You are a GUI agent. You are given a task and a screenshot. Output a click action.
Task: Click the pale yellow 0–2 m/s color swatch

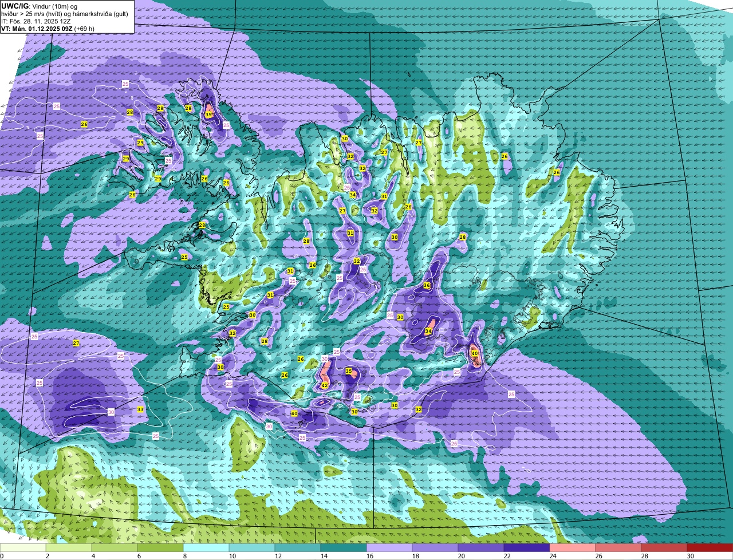[23, 547]
